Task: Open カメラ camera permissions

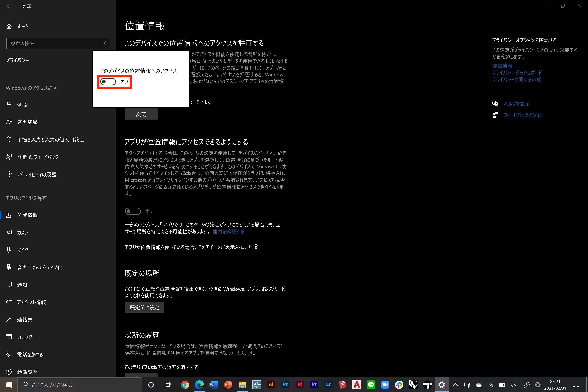Action: point(23,232)
